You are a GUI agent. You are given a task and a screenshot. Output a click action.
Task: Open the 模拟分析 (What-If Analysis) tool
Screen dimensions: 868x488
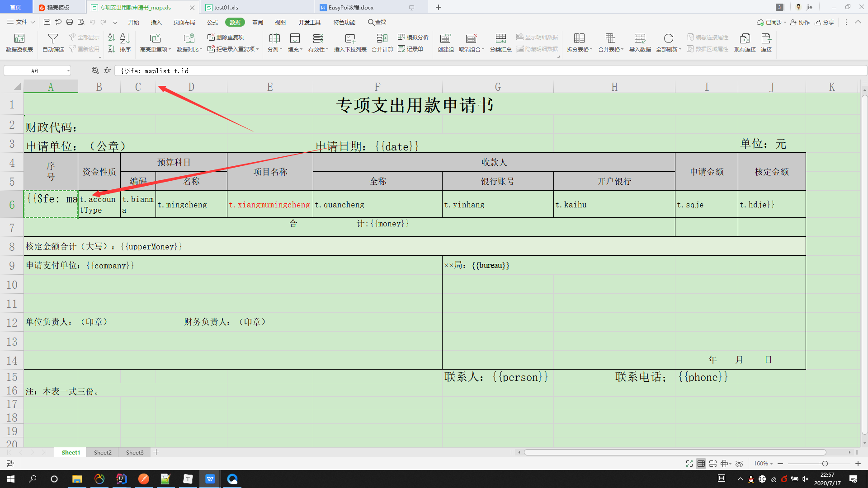[x=412, y=38]
